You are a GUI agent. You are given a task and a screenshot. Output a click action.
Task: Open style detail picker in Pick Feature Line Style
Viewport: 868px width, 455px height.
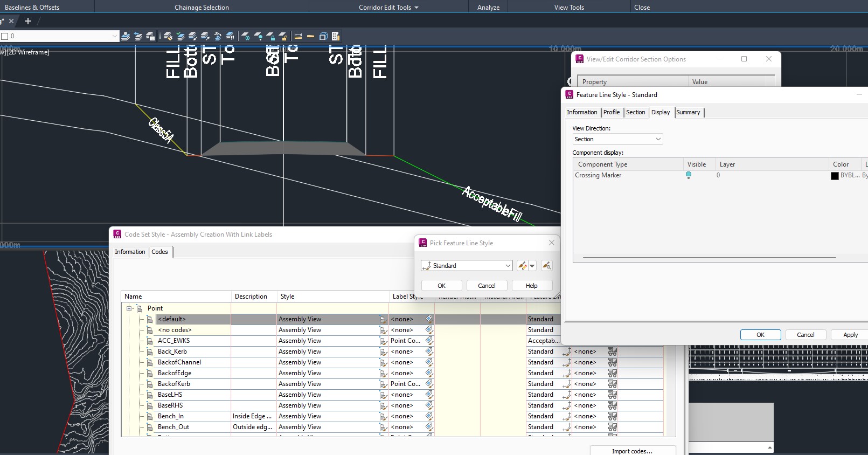click(546, 266)
